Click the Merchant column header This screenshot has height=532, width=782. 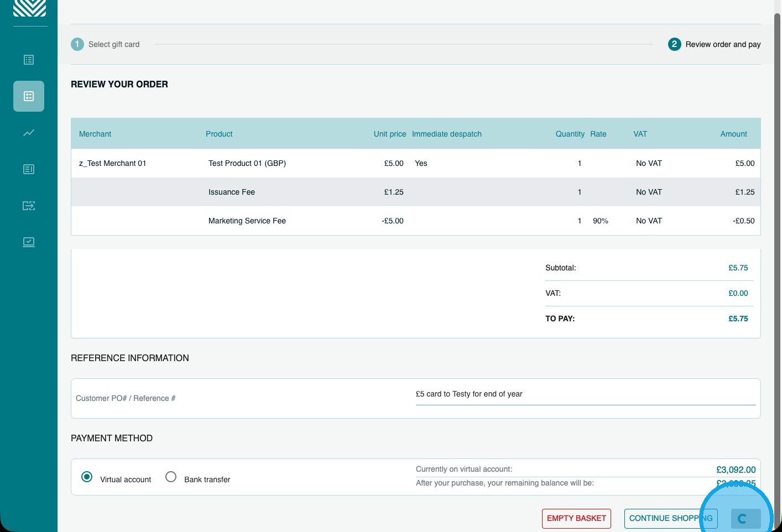point(95,134)
